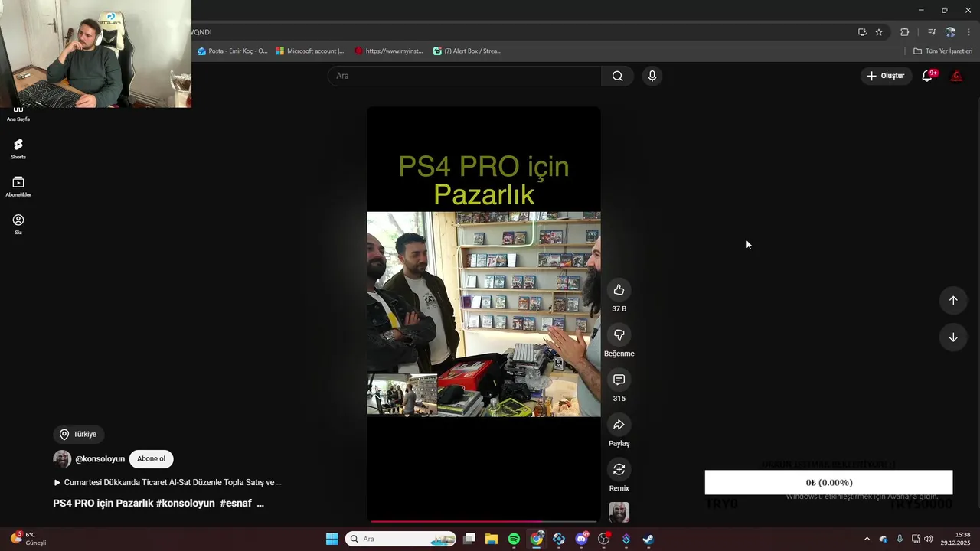This screenshot has height=551, width=980.
Task: Open Abonelikler in the sidebar
Action: [18, 187]
